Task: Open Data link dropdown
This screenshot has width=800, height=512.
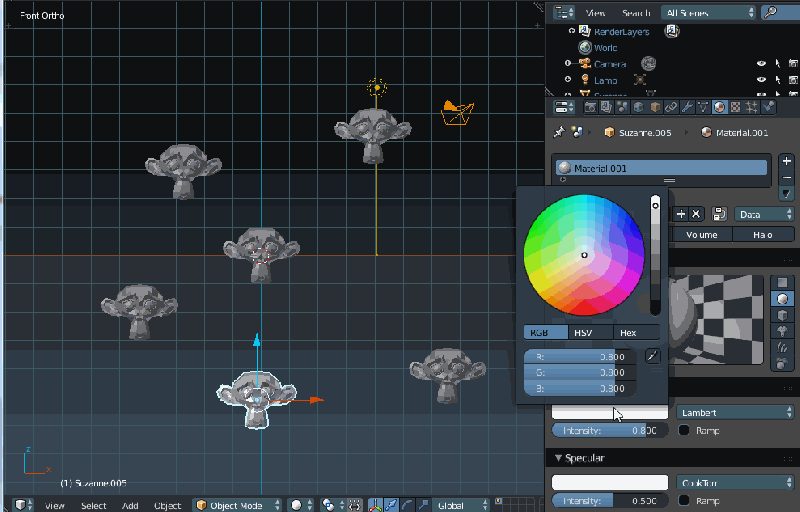Action: point(764,214)
